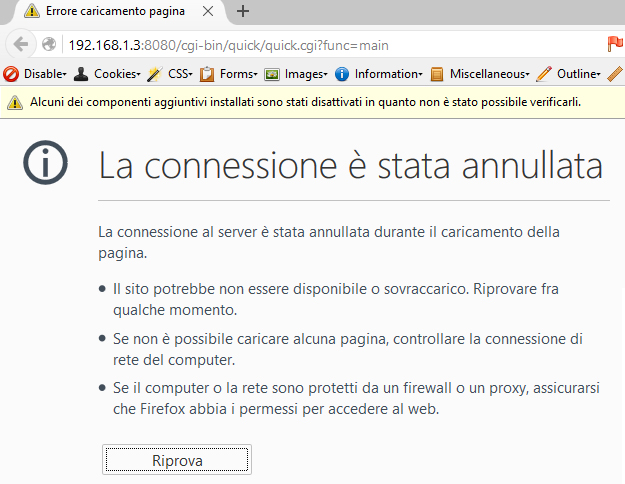The image size is (625, 484).
Task: Click the blue Information icon
Action: click(x=342, y=74)
